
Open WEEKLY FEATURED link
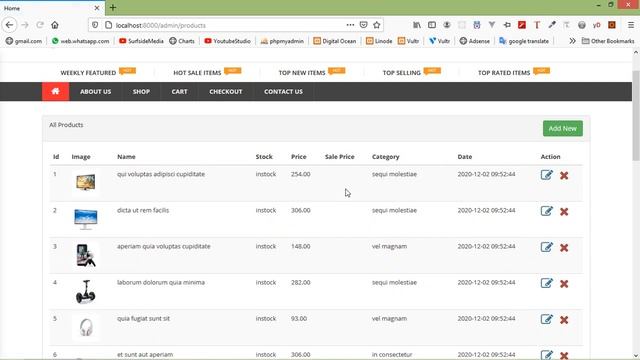click(x=88, y=73)
